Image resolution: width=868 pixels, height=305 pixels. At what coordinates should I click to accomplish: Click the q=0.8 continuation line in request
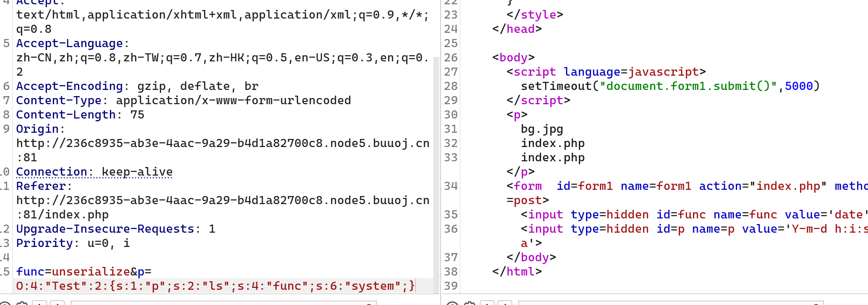34,29
